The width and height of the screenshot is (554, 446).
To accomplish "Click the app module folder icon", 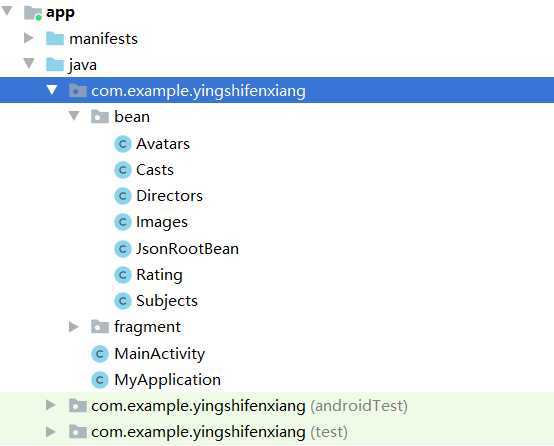I will pos(33,13).
